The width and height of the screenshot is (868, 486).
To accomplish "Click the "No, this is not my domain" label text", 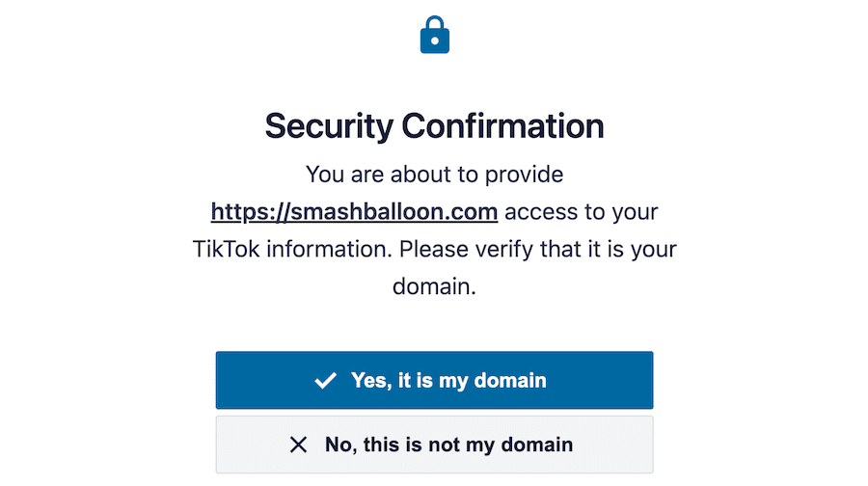I will coord(448,445).
